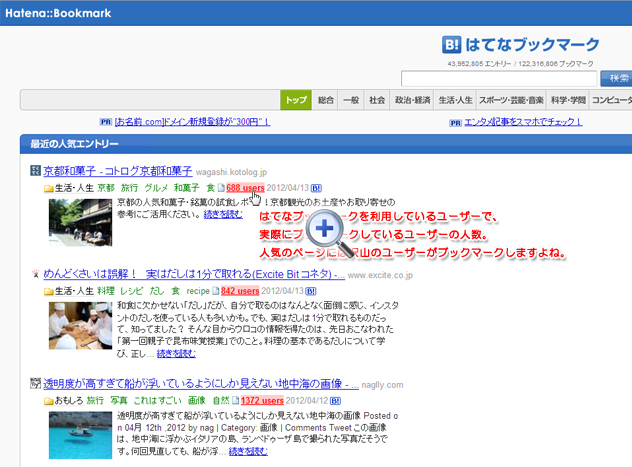The image size is (632, 467).
Task: Click the 写真 tag
Action: click(119, 401)
